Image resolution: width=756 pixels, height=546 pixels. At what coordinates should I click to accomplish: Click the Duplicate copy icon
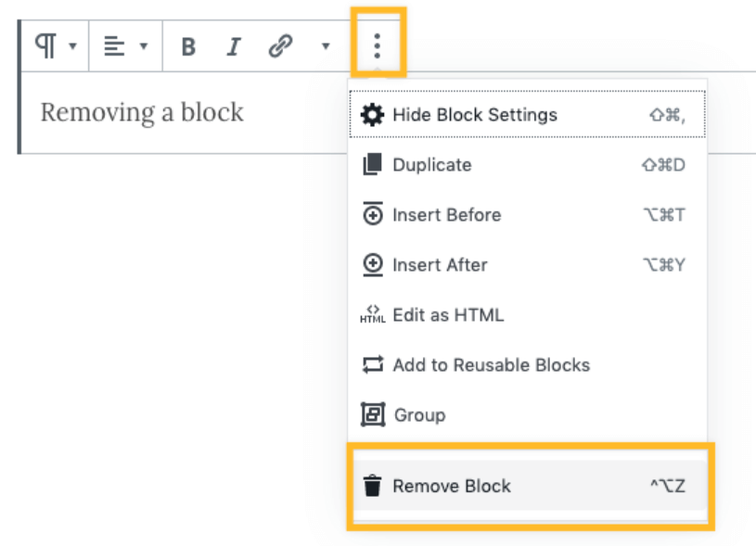(372, 164)
